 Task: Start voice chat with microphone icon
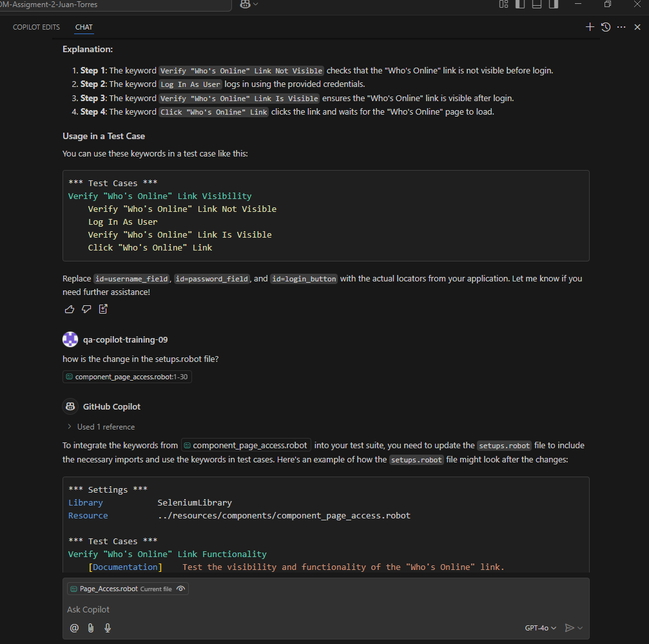point(108,628)
